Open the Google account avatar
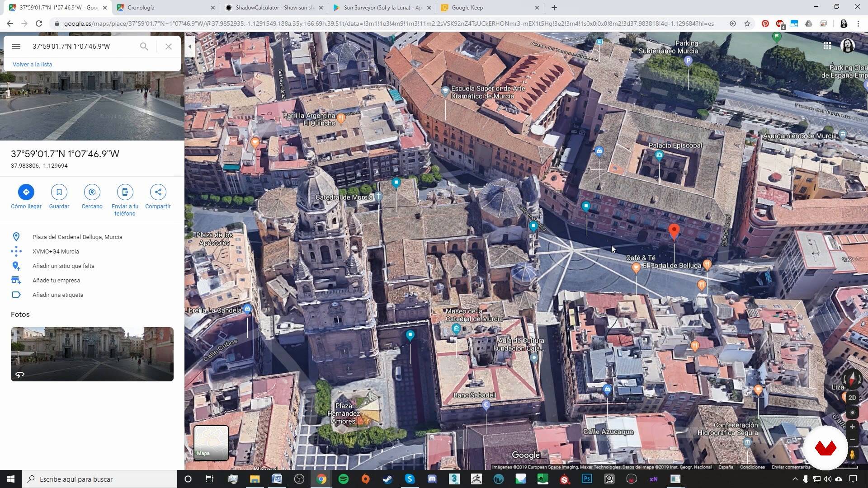Viewport: 868px width, 488px height. 848,46
